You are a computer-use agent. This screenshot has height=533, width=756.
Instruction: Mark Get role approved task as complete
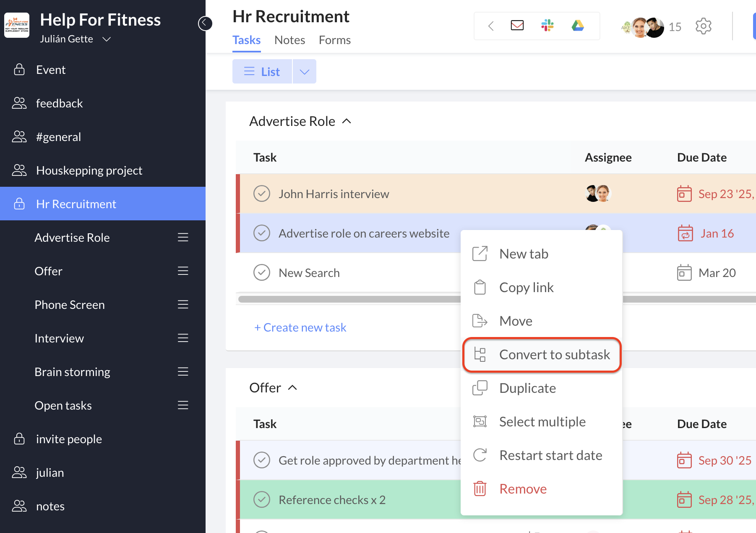click(x=262, y=460)
